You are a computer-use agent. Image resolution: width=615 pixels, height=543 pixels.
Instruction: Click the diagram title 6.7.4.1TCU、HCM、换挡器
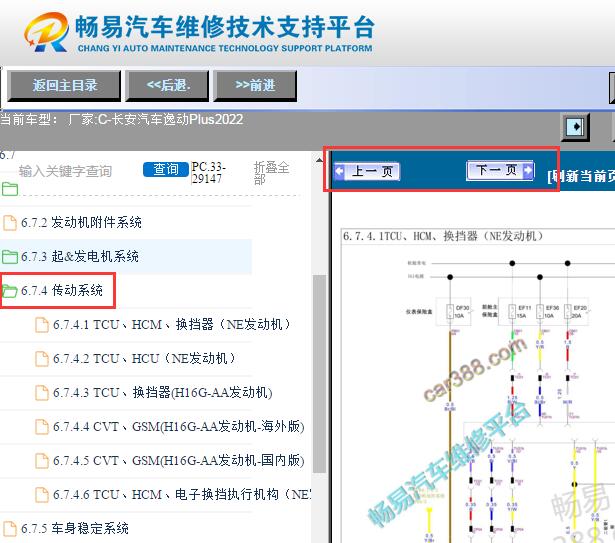[x=443, y=236]
